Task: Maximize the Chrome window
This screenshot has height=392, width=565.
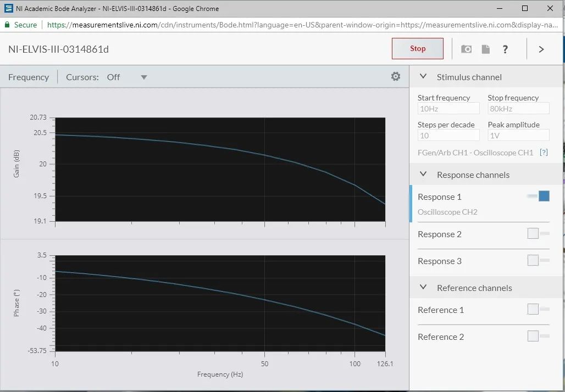Action: point(525,8)
